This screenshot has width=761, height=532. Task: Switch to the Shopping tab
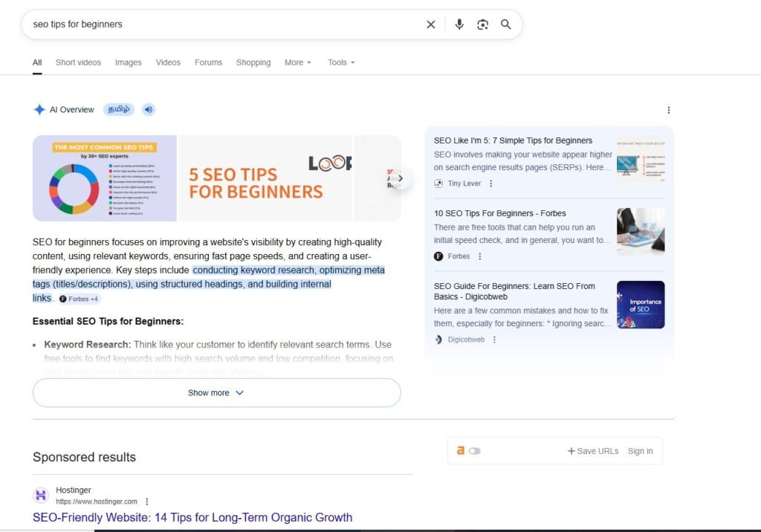point(253,62)
